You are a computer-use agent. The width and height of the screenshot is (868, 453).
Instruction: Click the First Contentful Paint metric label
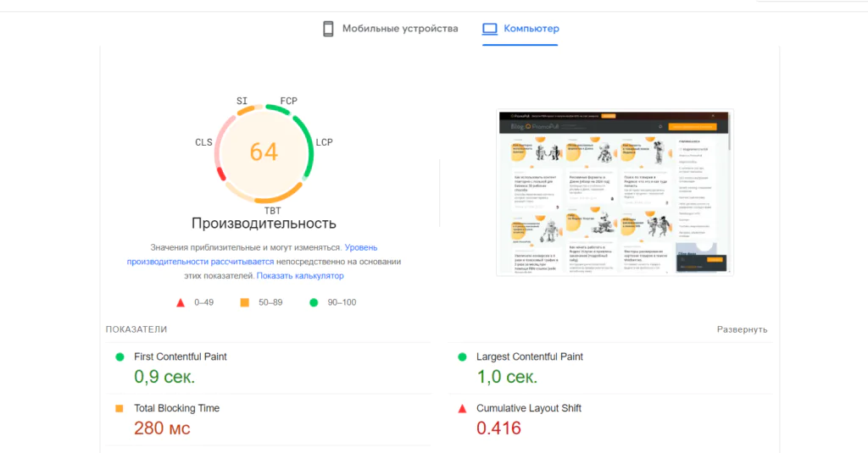181,356
